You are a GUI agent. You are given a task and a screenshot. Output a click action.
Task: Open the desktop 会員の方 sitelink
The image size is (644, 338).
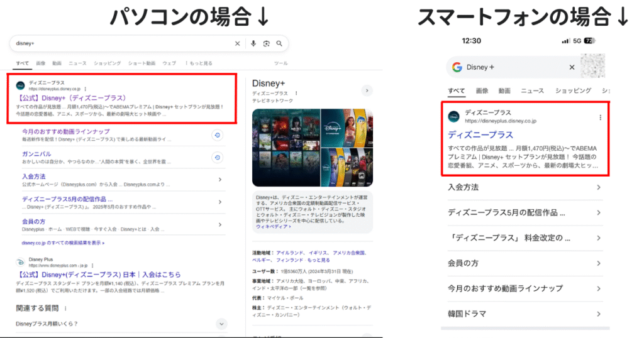click(34, 222)
